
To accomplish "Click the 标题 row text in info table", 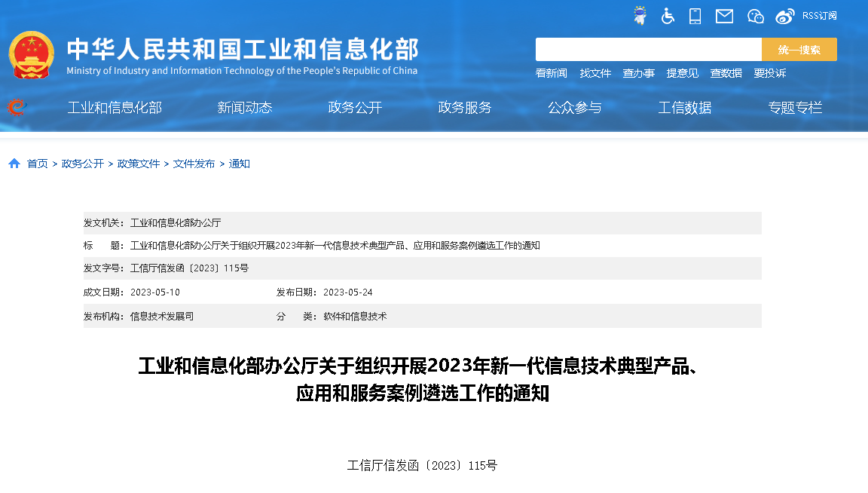I will [x=335, y=246].
